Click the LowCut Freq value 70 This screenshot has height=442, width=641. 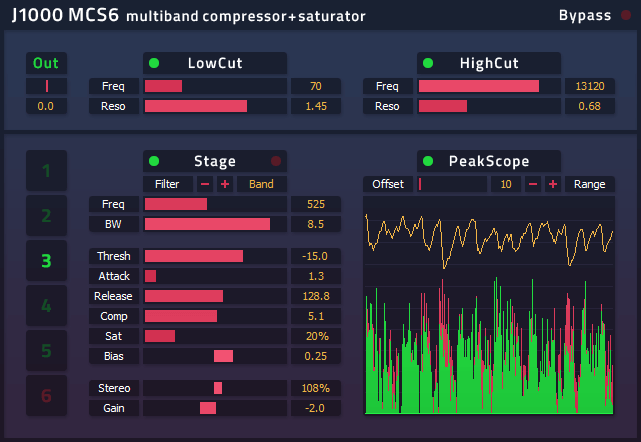click(x=316, y=86)
